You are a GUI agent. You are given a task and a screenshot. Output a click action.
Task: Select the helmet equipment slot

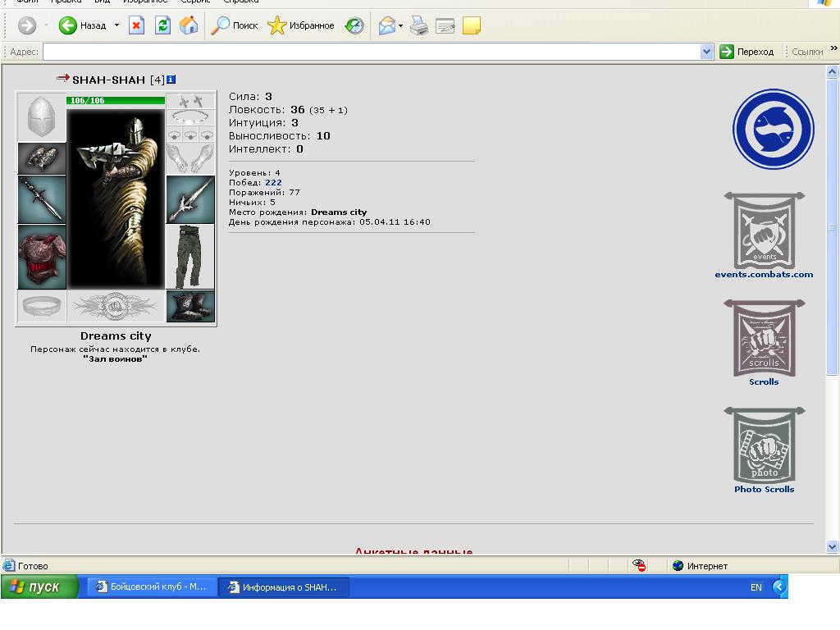pyautogui.click(x=42, y=116)
